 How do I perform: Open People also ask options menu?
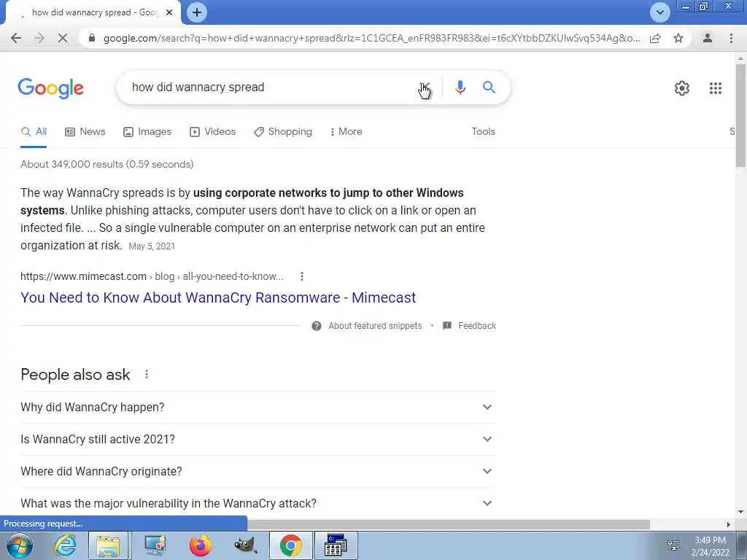147,374
